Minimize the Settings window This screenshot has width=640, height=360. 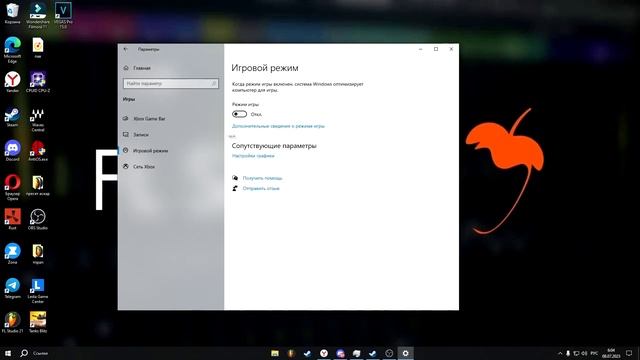420,49
